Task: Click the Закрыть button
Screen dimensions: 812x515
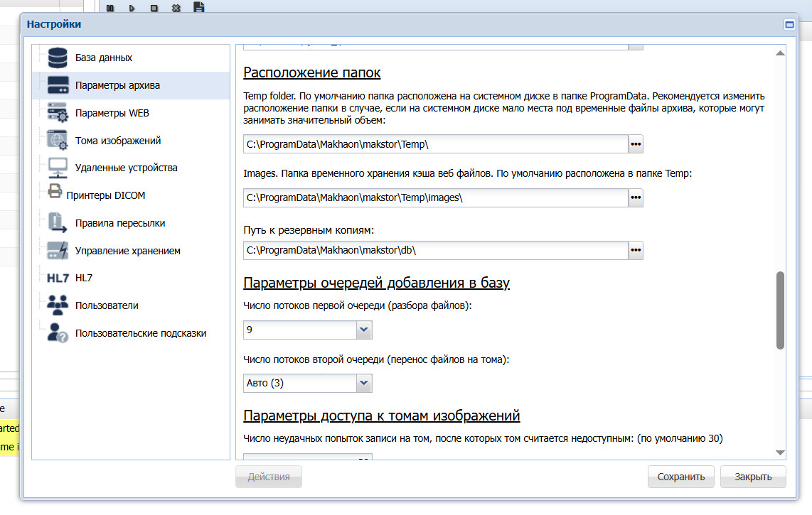Action: point(753,477)
